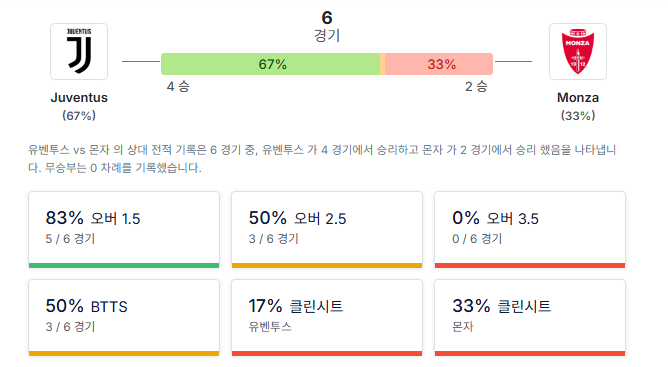
Task: Open the Monza team name link
Action: coord(578,98)
